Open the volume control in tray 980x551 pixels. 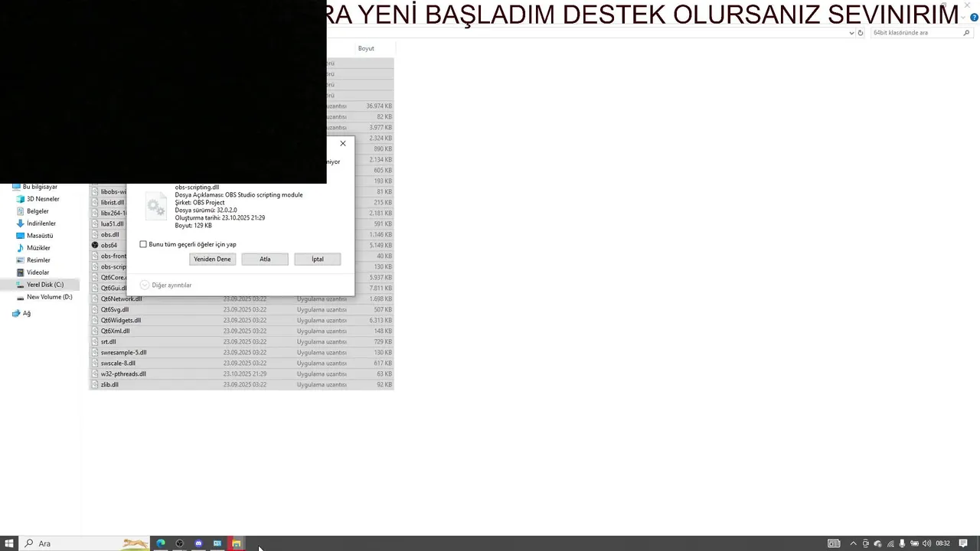point(927,543)
